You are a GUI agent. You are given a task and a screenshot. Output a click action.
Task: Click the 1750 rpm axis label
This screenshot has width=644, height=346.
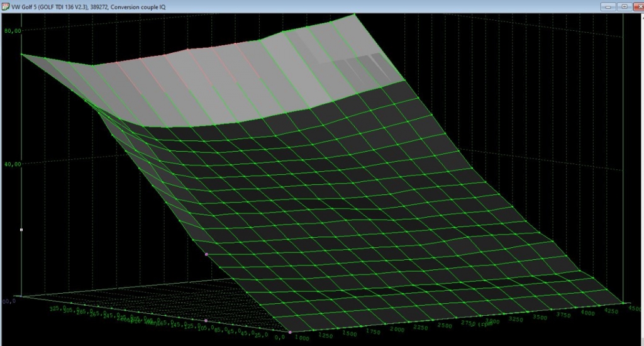373,332
